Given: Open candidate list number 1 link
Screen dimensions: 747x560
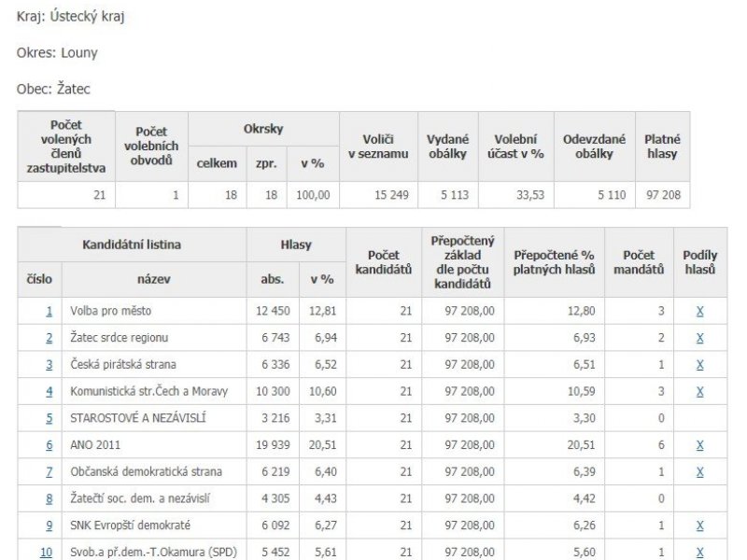Looking at the screenshot, I should tap(49, 312).
